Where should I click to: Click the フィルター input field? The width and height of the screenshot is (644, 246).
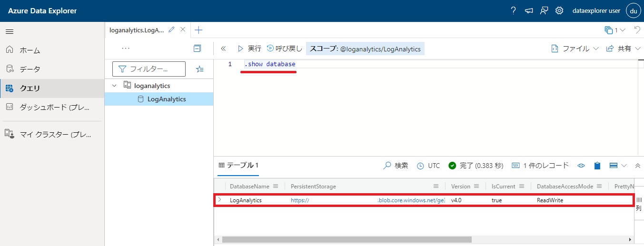149,69
